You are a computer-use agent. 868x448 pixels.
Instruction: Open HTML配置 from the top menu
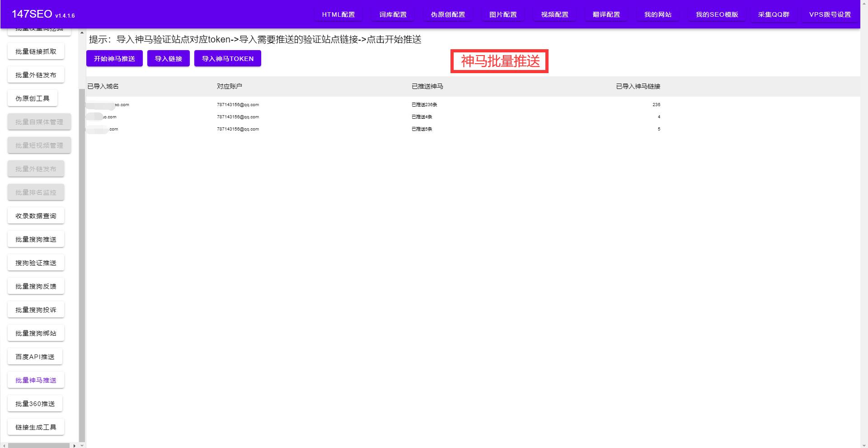338,14
